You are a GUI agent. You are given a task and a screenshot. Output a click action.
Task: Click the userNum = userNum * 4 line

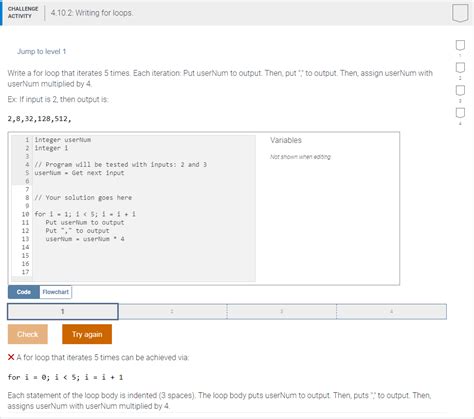pos(85,239)
